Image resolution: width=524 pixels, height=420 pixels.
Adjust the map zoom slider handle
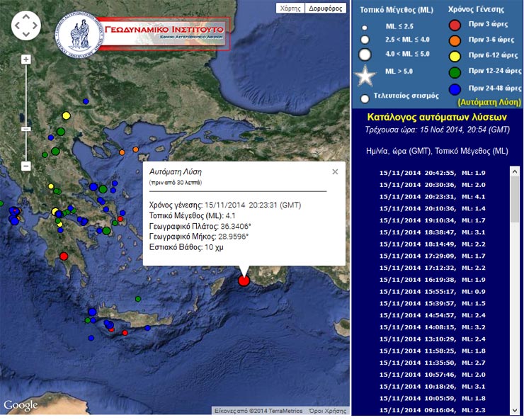pyautogui.click(x=26, y=129)
